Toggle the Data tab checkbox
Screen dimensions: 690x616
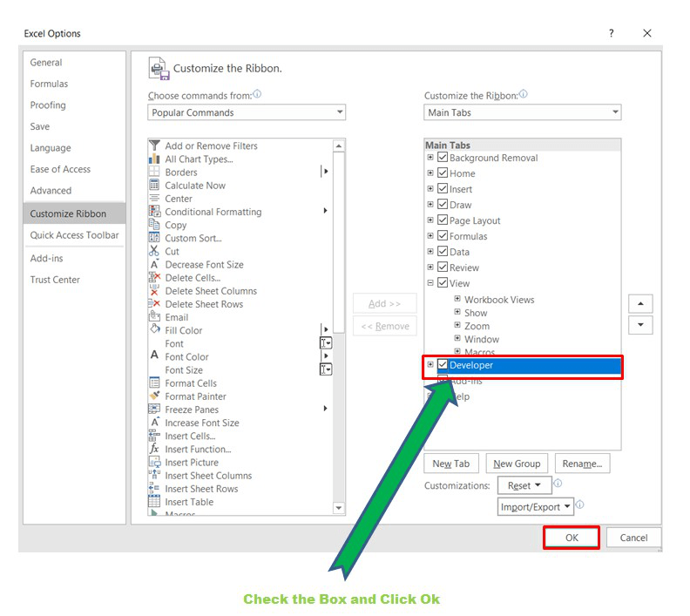pos(443,251)
